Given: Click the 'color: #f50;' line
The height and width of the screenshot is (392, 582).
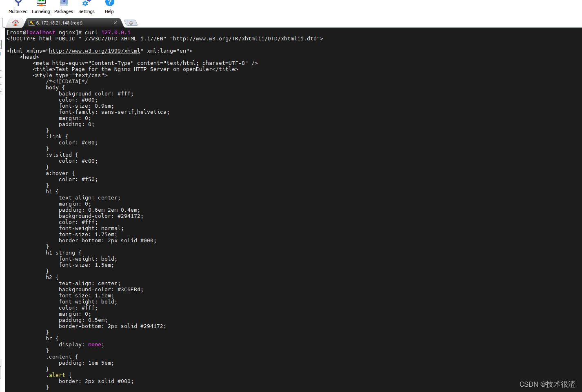Looking at the screenshot, I should 78,179.
